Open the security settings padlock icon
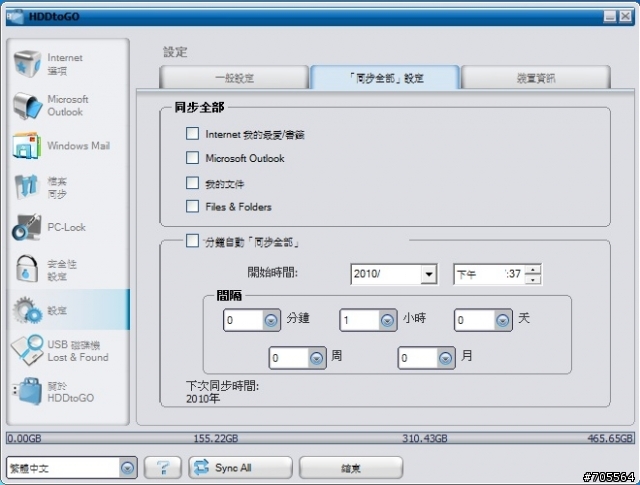 pyautogui.click(x=27, y=268)
